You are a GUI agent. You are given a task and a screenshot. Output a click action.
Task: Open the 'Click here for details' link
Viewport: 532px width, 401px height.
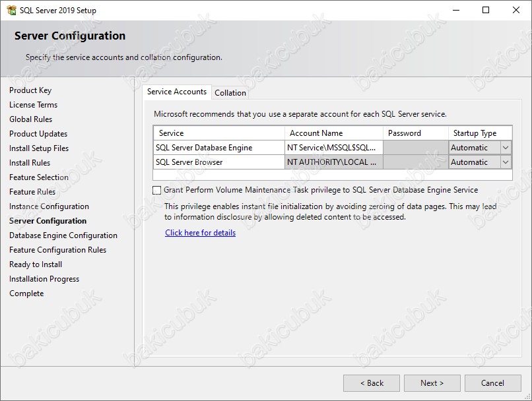pos(200,233)
